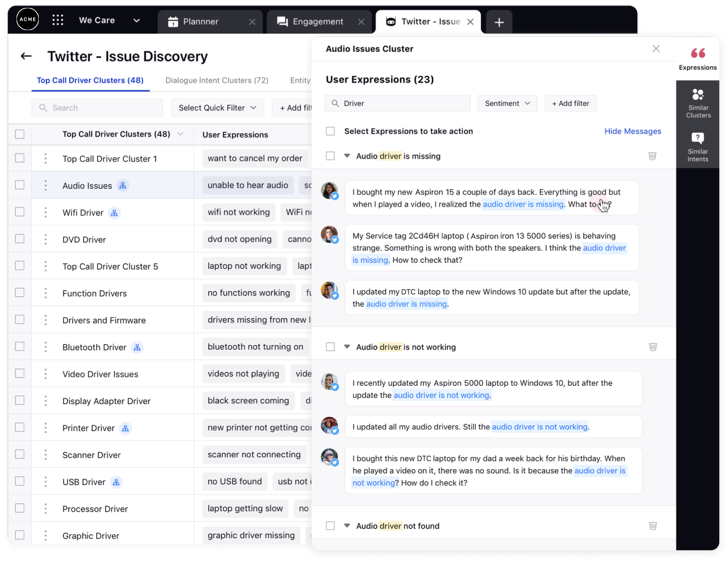Click Add filter in the expressions panel
Image resolution: width=728 pixels, height=561 pixels.
pyautogui.click(x=571, y=103)
